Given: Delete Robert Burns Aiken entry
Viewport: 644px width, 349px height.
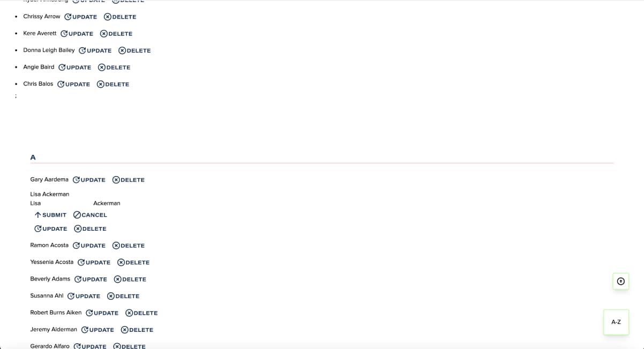Looking at the screenshot, I should coord(141,313).
